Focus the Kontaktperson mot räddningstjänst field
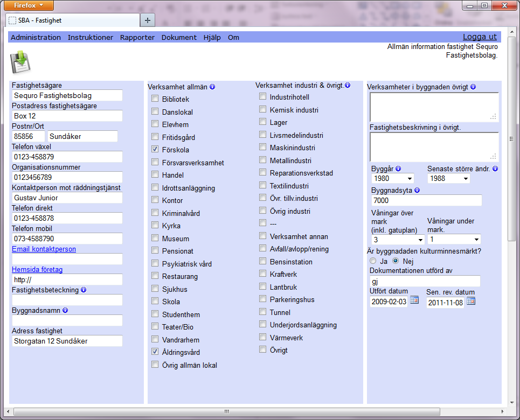Screen dimensions: 520x420 coord(67,198)
